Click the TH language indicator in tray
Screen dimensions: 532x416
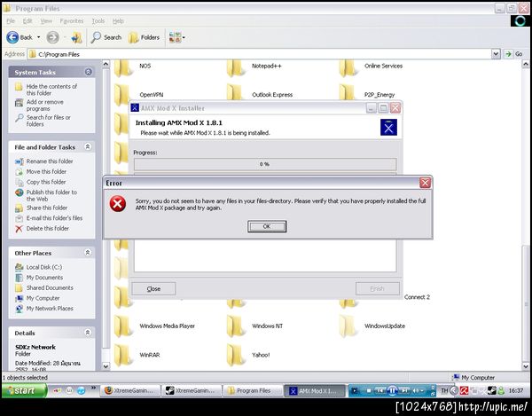pos(444,390)
